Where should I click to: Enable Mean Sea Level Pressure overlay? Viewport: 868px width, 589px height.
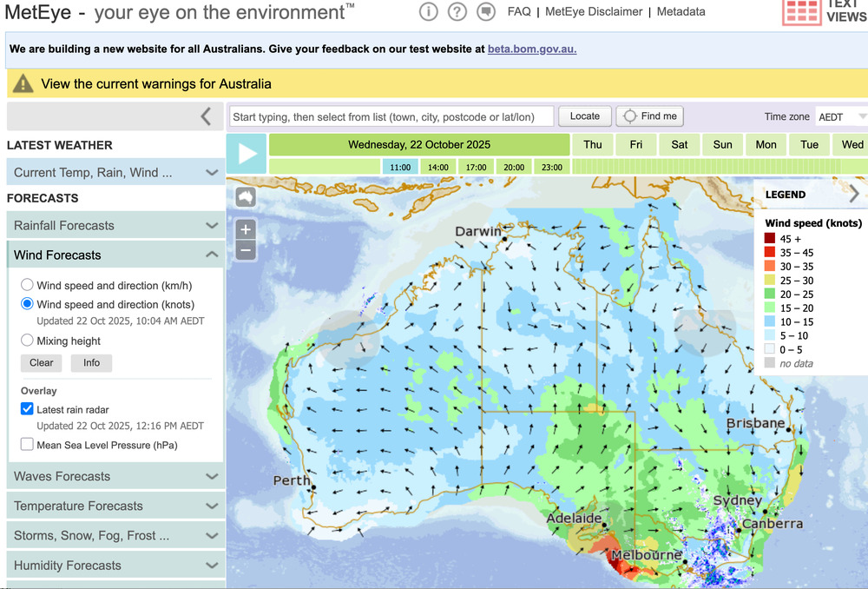(x=28, y=445)
